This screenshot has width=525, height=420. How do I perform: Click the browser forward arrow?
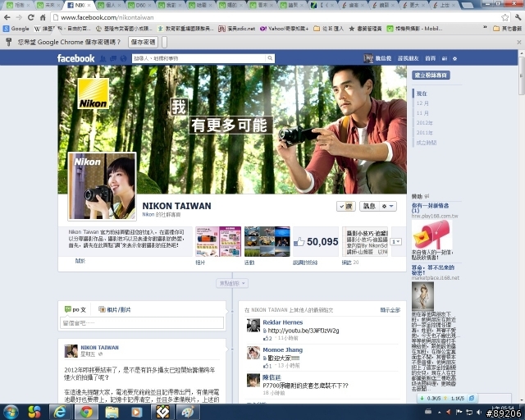(x=19, y=17)
